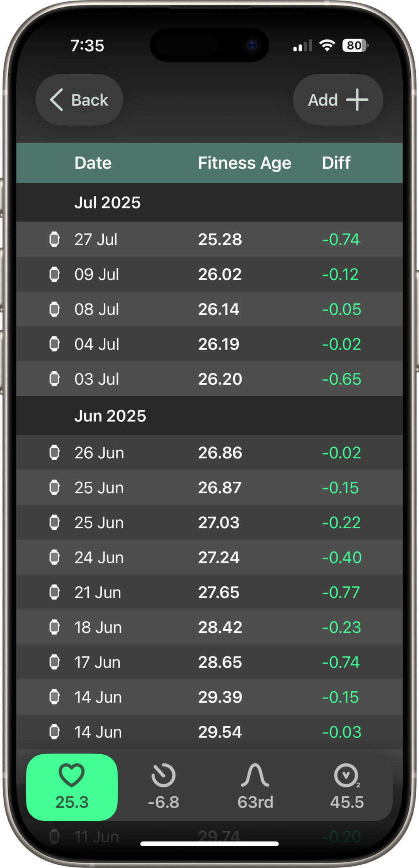This screenshot has height=868, width=419.
Task: Tap the Add button
Action: point(338,100)
